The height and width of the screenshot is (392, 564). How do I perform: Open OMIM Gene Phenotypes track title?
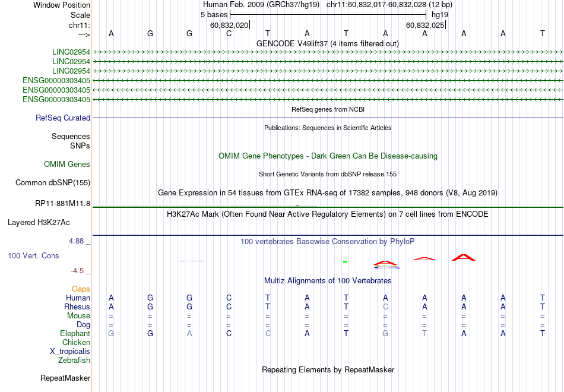328,156
